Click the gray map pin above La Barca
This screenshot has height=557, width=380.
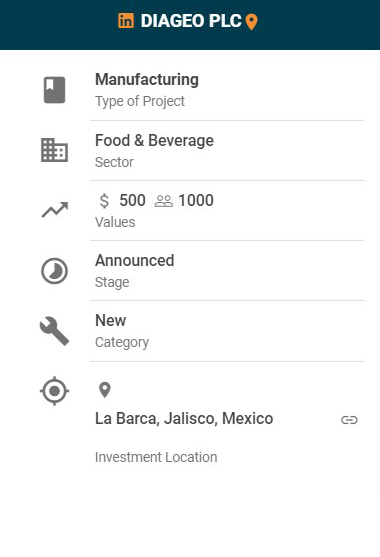coord(104,390)
